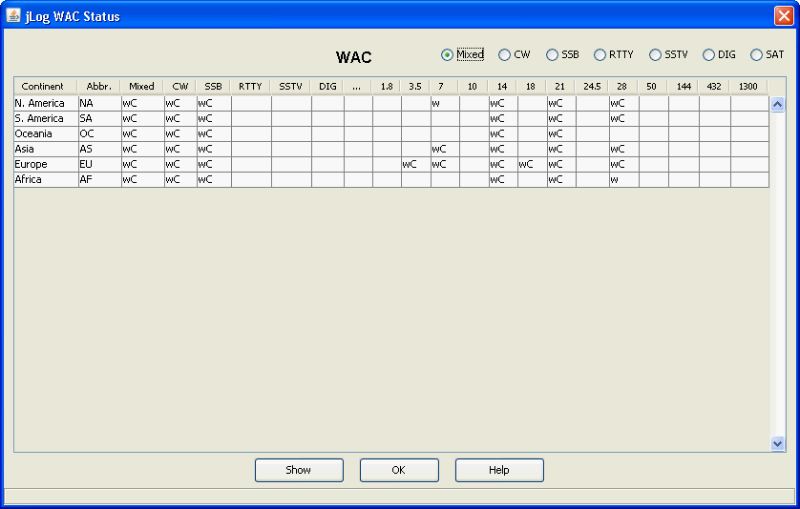This screenshot has width=800, height=509.
Task: Confirm with the OK button
Action: (399, 470)
